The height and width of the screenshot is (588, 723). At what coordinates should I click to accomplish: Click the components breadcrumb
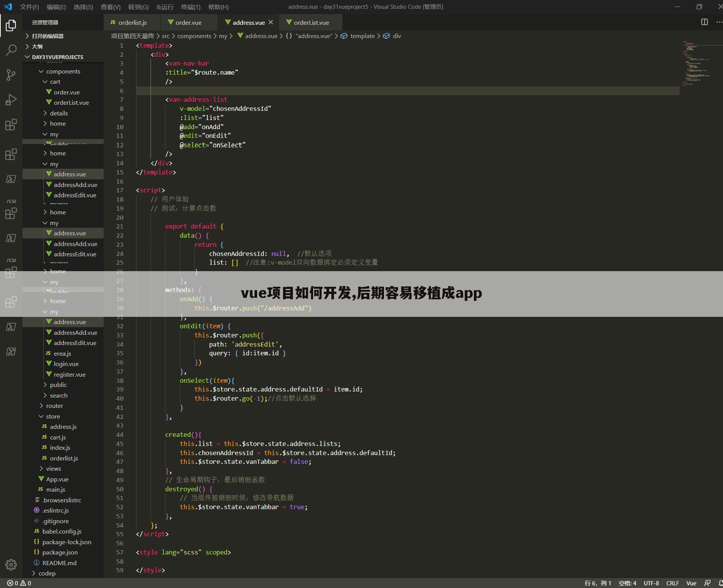pyautogui.click(x=194, y=36)
